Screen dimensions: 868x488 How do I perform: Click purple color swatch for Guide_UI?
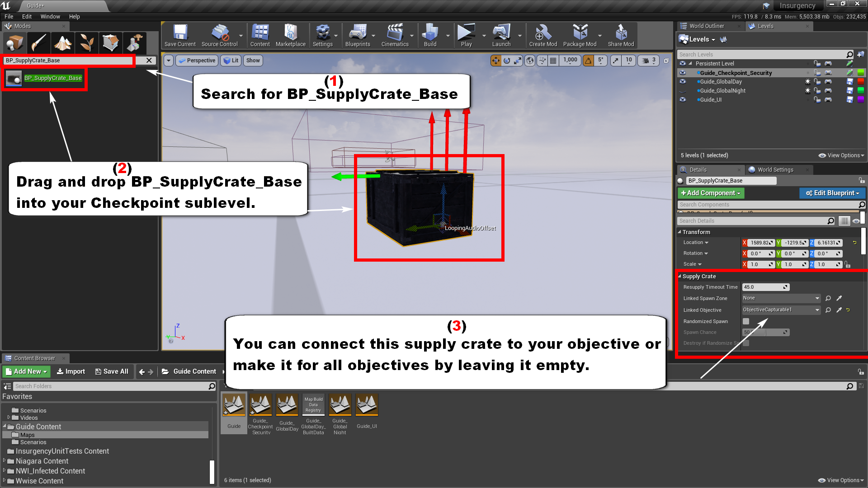(861, 100)
